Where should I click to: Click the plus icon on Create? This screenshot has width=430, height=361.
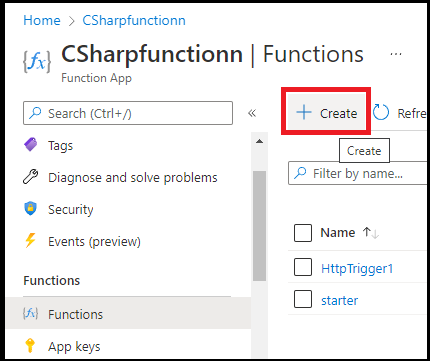click(x=304, y=112)
